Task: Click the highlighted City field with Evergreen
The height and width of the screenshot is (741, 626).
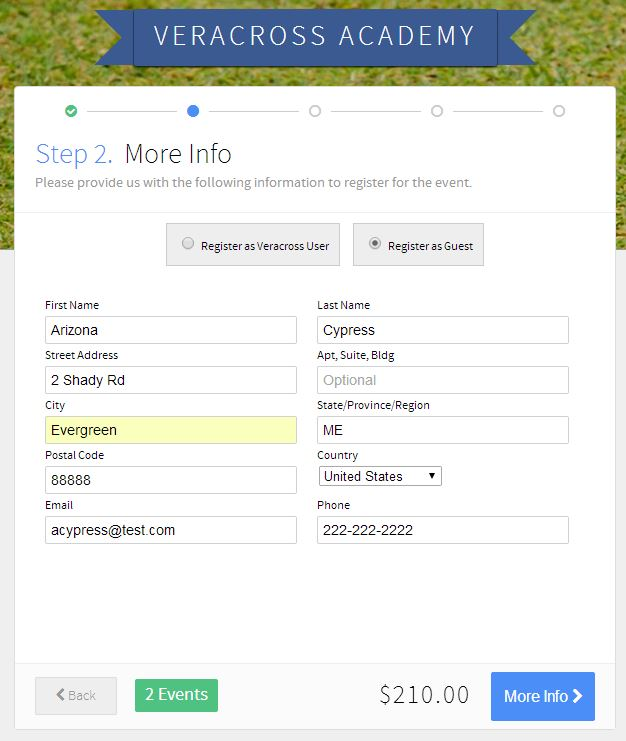Action: point(171,430)
